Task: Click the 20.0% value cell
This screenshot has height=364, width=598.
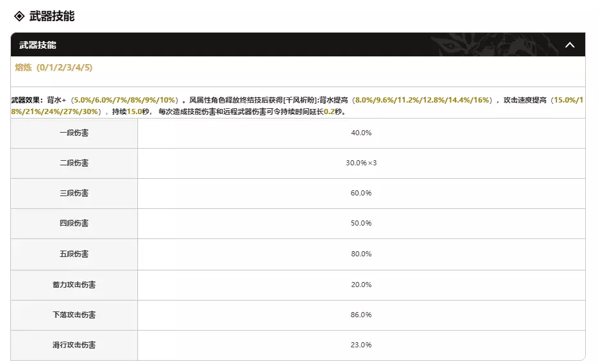Action: [361, 285]
